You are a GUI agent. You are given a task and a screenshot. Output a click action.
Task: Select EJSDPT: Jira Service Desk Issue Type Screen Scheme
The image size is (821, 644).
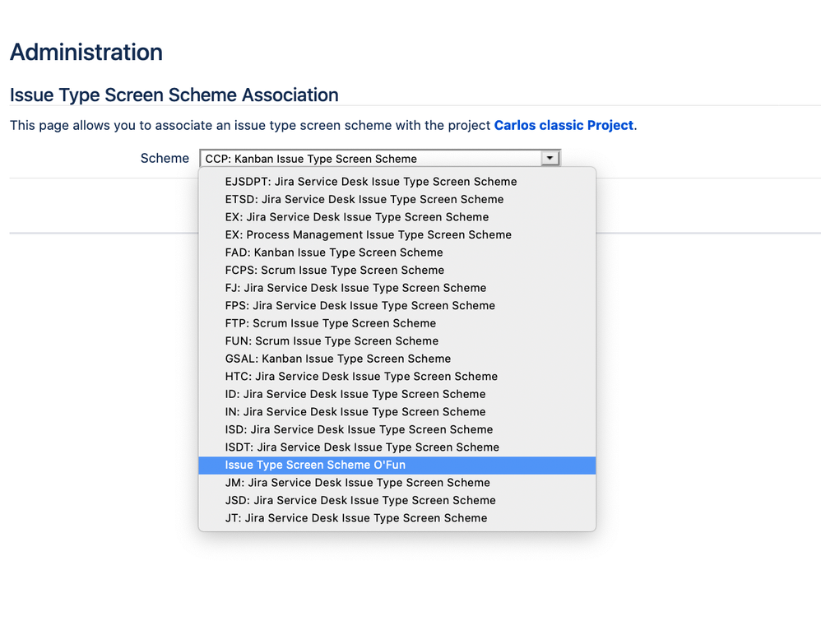click(x=397, y=182)
